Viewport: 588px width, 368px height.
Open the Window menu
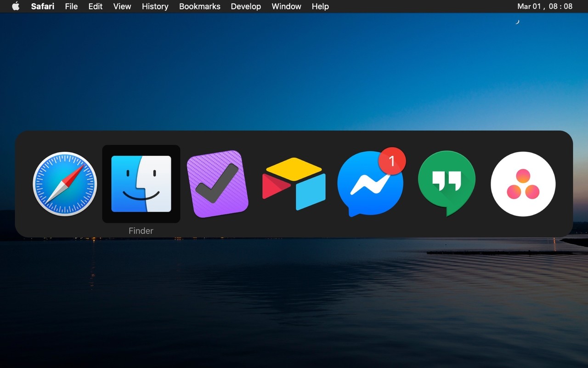(286, 6)
